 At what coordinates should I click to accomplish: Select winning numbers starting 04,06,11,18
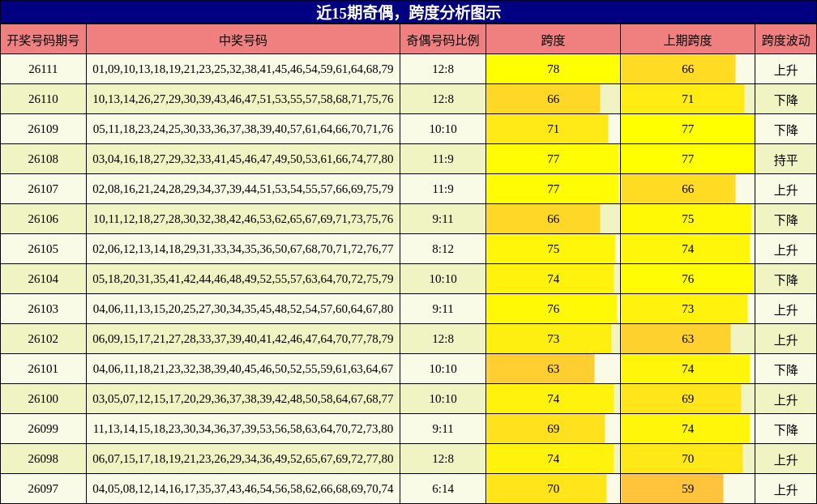(243, 369)
